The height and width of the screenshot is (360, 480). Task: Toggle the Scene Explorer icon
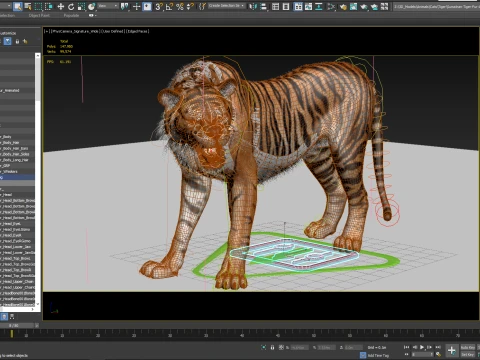(275, 6)
